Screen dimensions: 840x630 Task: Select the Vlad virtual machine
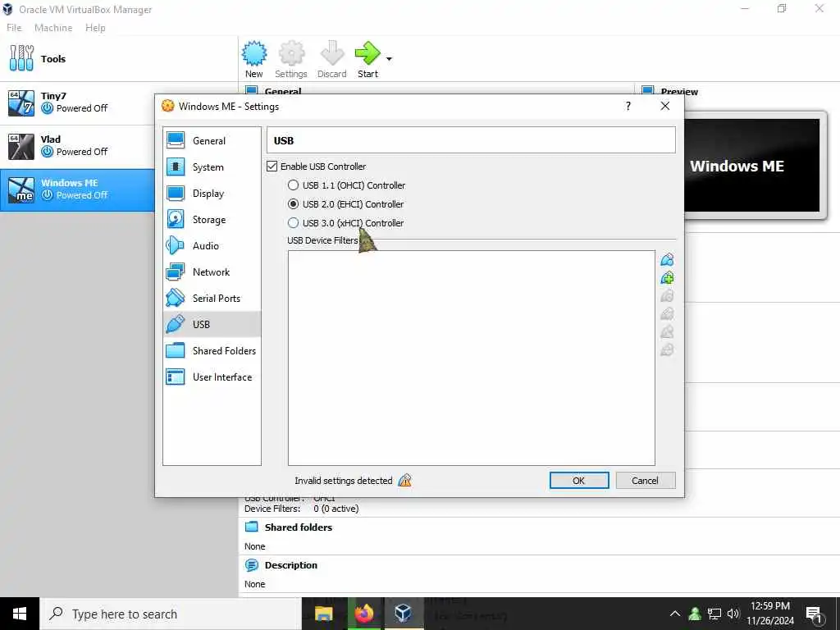click(77, 146)
